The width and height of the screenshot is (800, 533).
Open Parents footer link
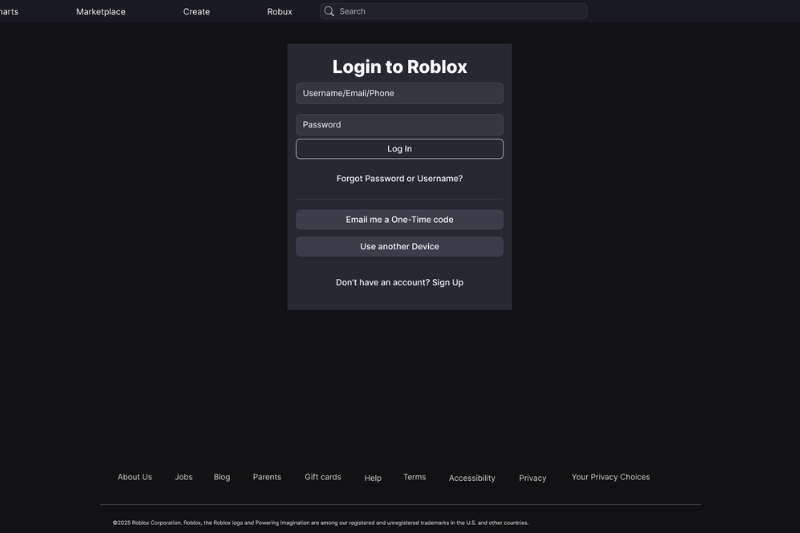tap(267, 477)
